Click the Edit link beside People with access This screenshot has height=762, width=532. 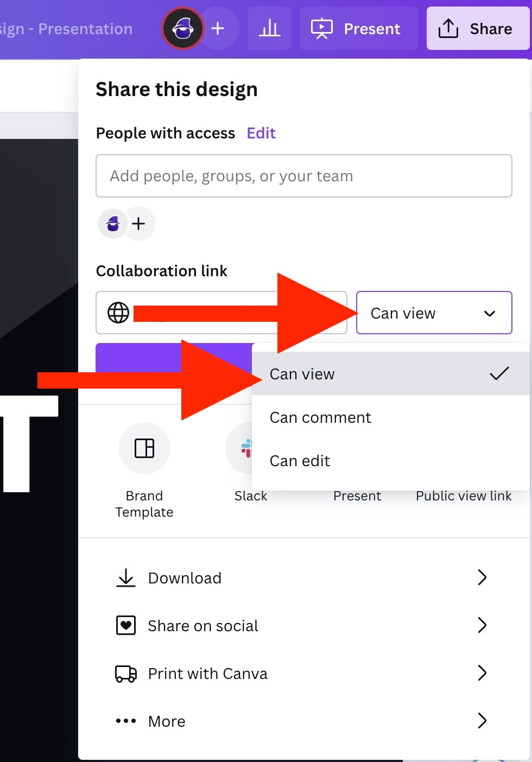pyautogui.click(x=261, y=133)
